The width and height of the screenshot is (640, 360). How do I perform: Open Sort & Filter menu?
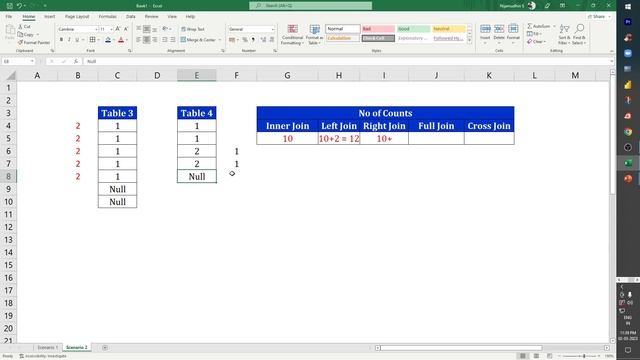pos(564,35)
